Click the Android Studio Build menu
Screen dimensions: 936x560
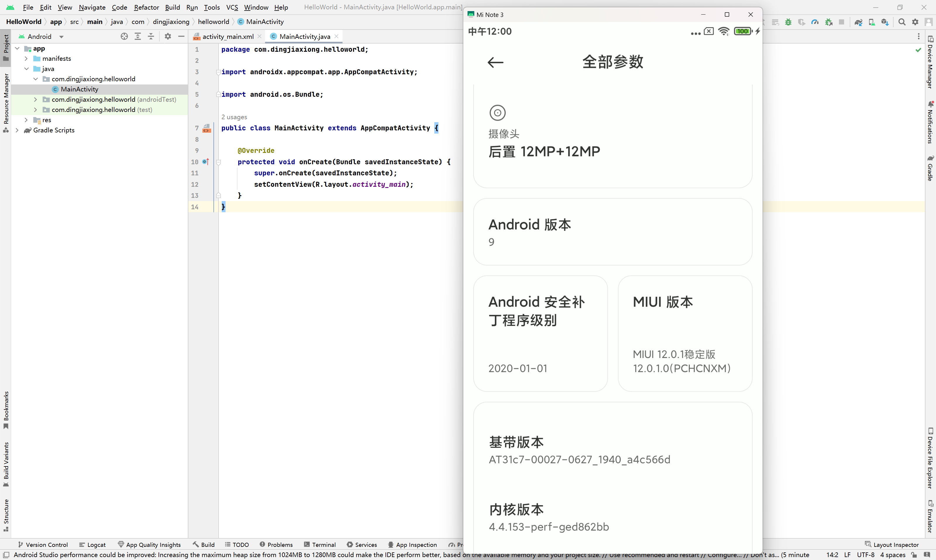(x=172, y=7)
